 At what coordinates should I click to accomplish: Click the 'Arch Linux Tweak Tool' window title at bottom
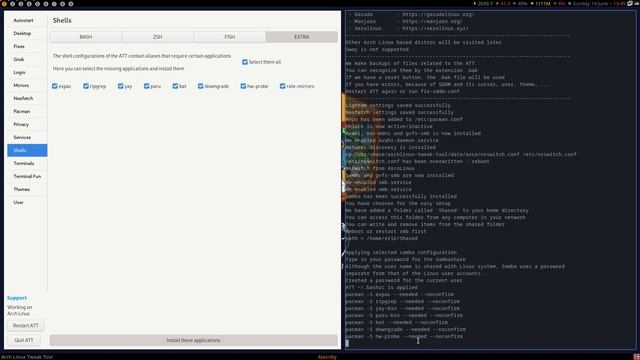[x=27, y=357]
